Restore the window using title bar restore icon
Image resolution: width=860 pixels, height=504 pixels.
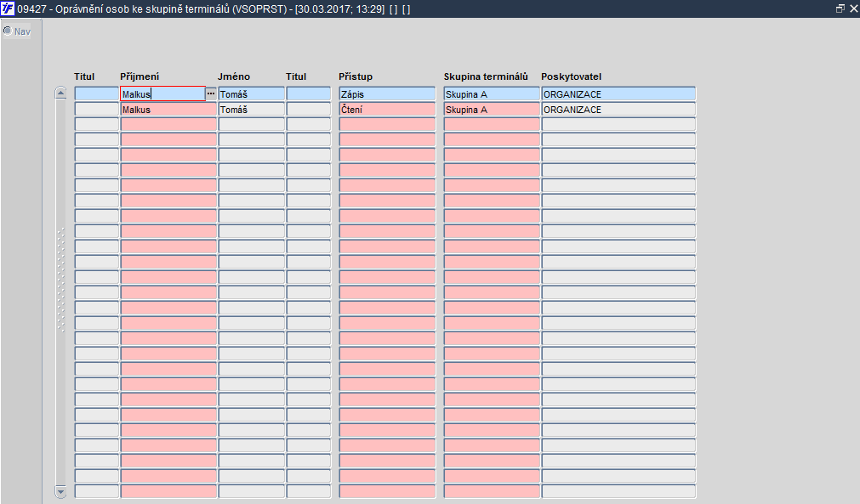[840, 8]
